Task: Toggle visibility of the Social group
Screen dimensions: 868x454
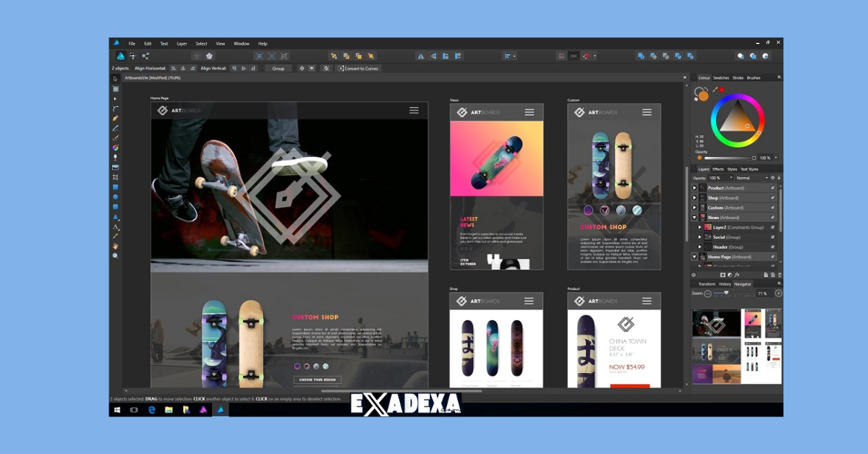Action: pos(773,236)
